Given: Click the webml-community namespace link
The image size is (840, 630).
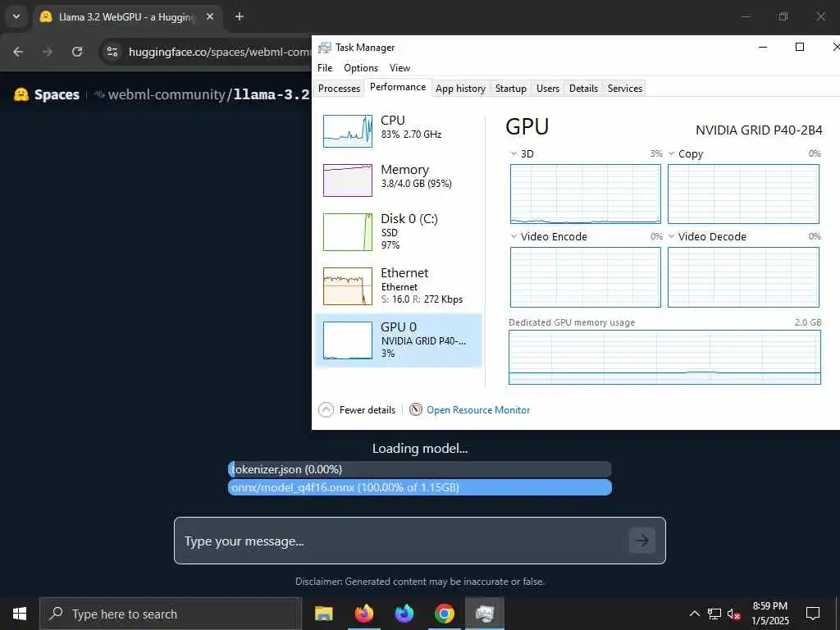Looking at the screenshot, I should (167, 95).
